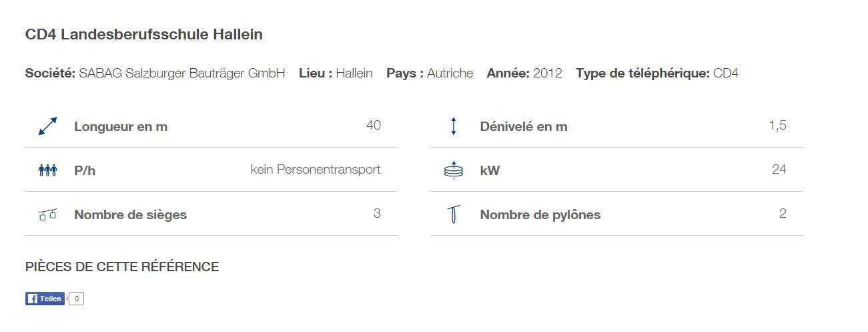Click the 'kein Personentransport' value
The height and width of the screenshot is (332, 868).
coord(316,170)
